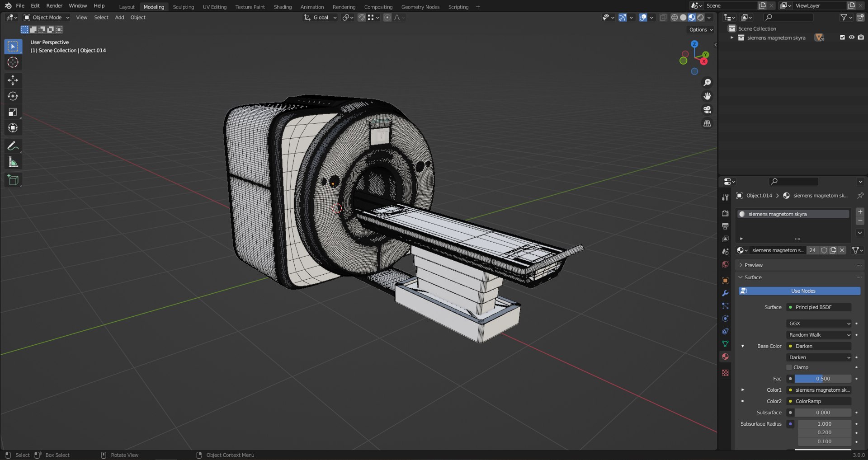The image size is (868, 460).
Task: Expand the Color1 sub-properties
Action: (x=742, y=390)
